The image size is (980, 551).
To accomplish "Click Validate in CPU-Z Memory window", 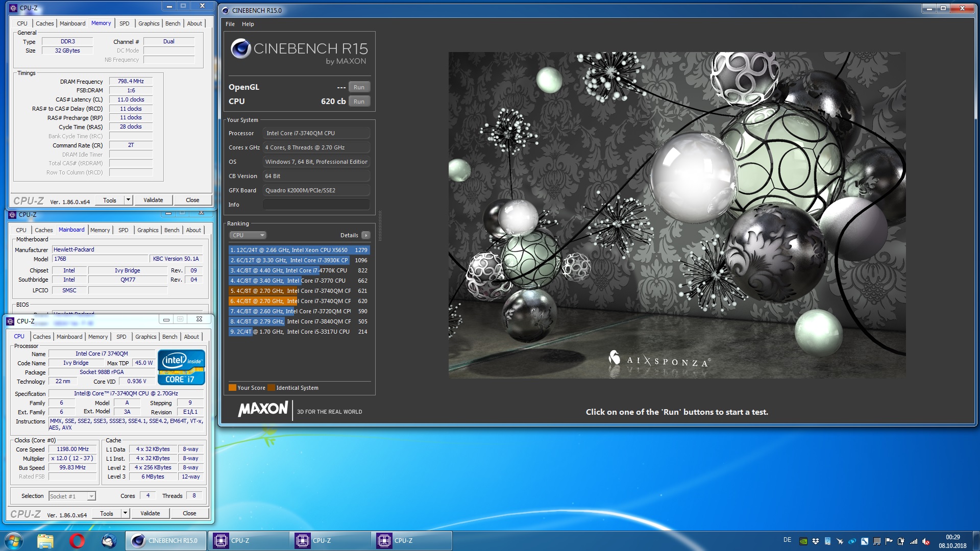I will coord(153,200).
